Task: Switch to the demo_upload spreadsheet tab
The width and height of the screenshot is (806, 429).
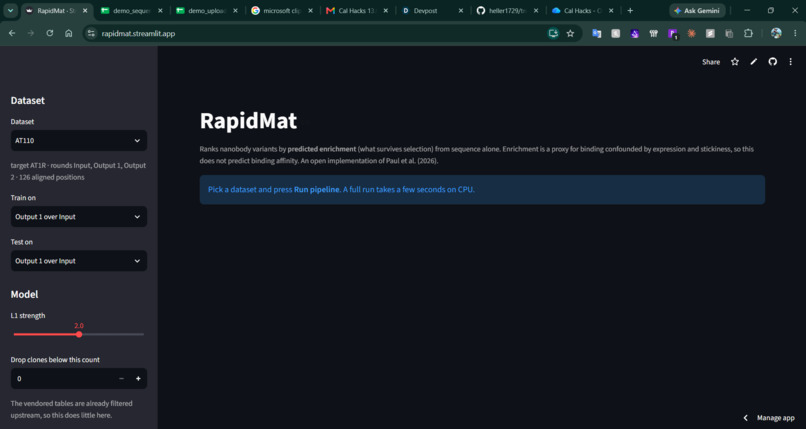Action: 207,10
